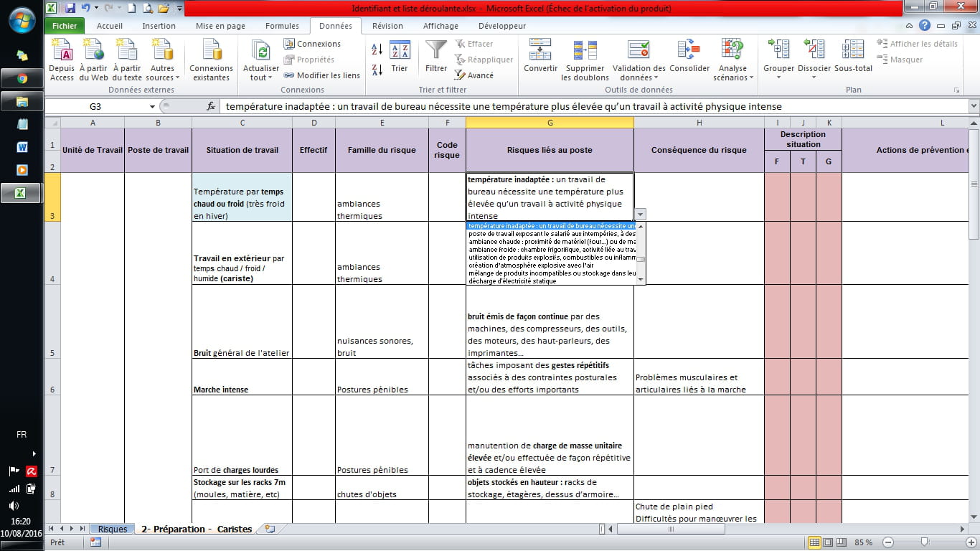Switch to the Affichage tab

tap(440, 26)
